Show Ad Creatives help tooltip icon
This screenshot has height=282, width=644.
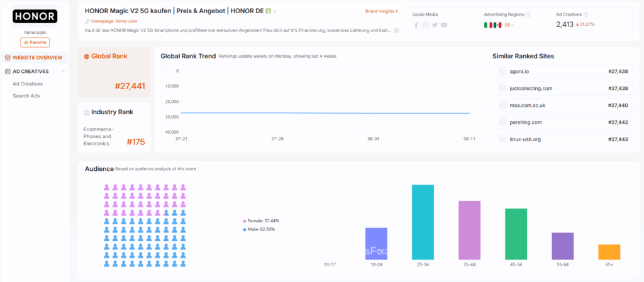point(586,14)
